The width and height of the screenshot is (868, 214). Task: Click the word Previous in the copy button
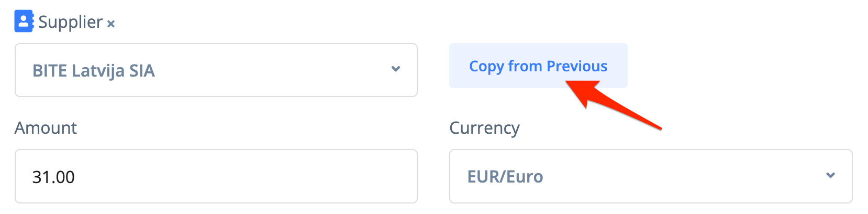click(x=577, y=66)
